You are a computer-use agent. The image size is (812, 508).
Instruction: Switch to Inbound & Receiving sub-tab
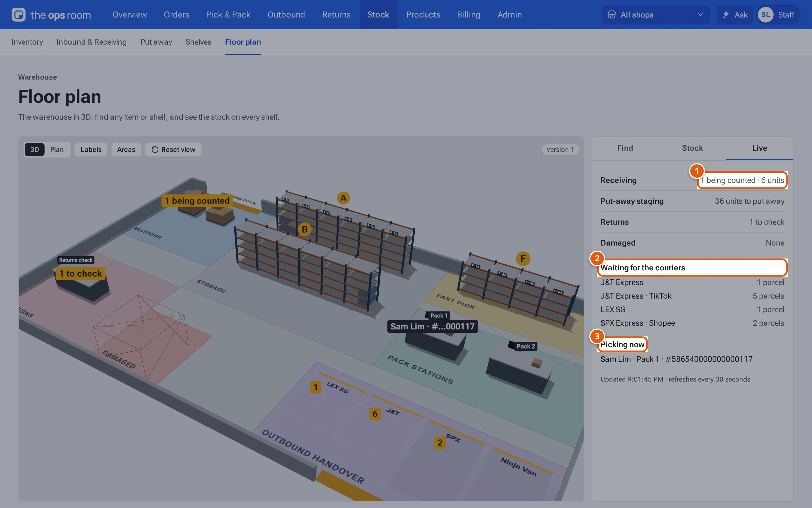point(91,42)
